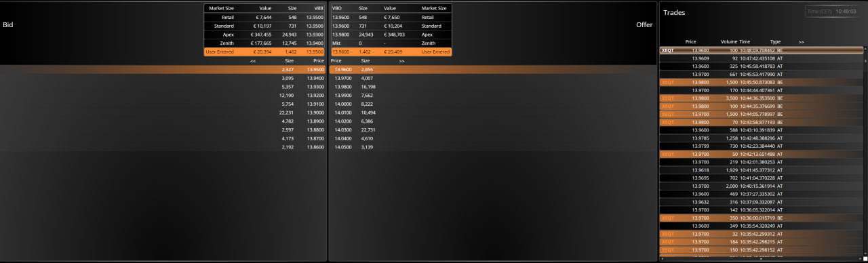Click the VBB column header
This screenshot has height=263, width=868.
point(319,8)
